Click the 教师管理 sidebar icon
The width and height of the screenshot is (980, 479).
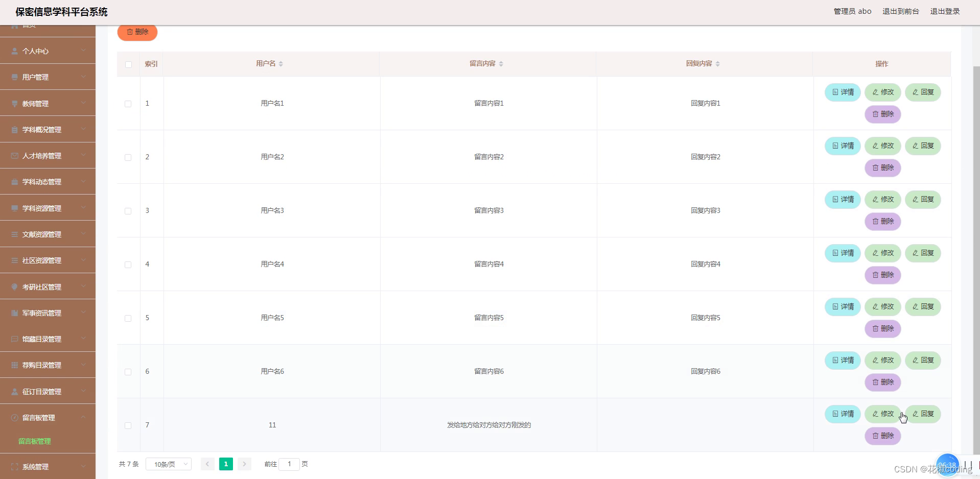(x=15, y=104)
